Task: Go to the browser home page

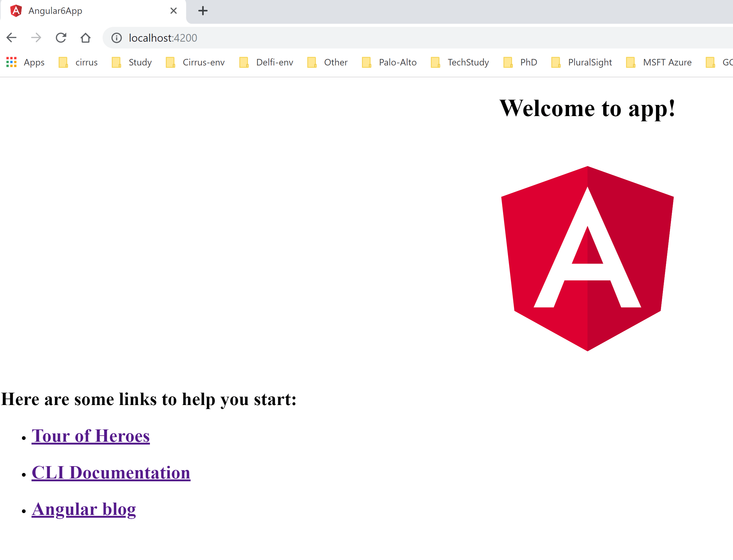Action: 85,38
